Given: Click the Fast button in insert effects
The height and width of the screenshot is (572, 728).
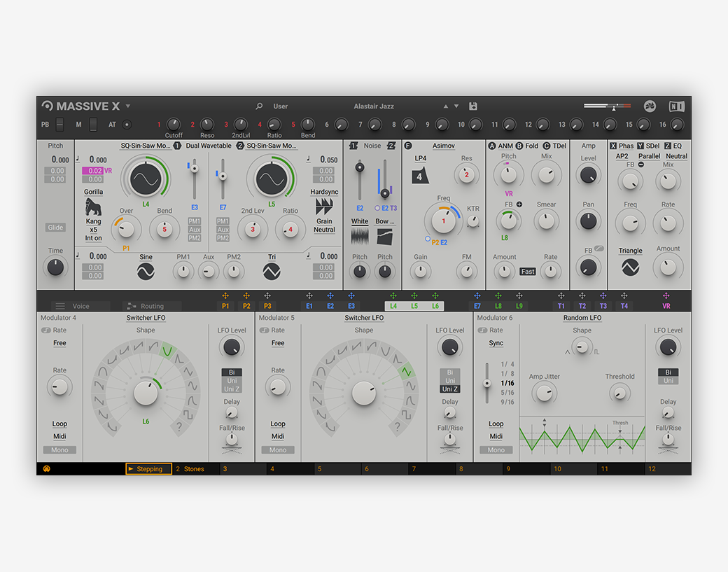Looking at the screenshot, I should (527, 272).
